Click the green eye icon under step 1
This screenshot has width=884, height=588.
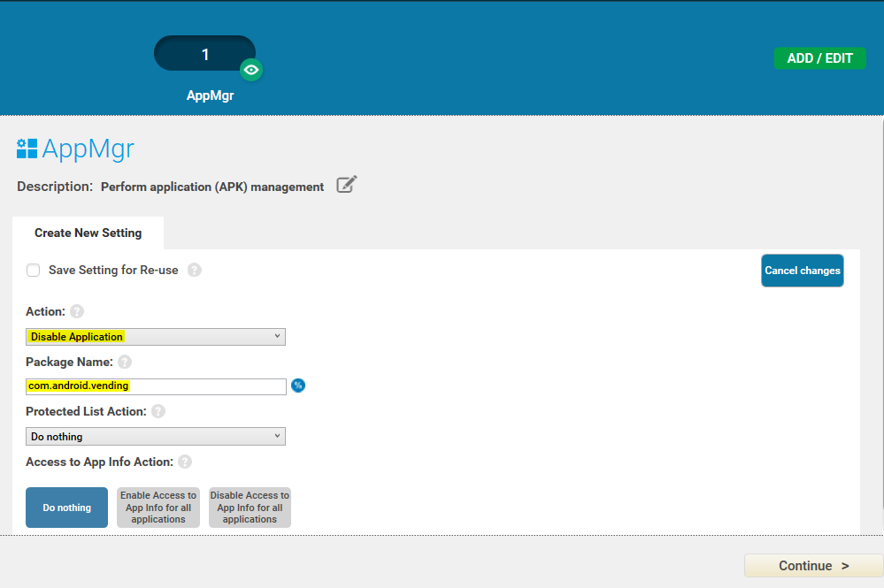[x=251, y=70]
